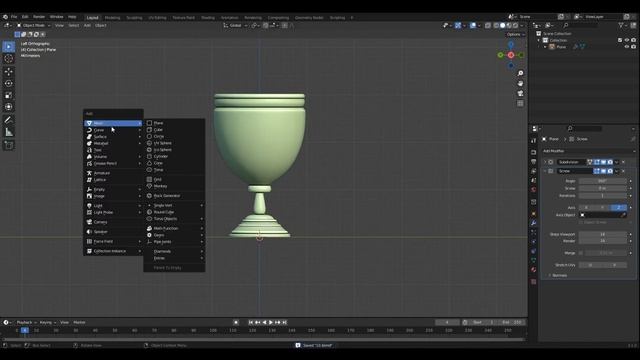Viewport: 640px width, 360px height.
Task: Select the Add Cube tool
Action: tap(9, 145)
